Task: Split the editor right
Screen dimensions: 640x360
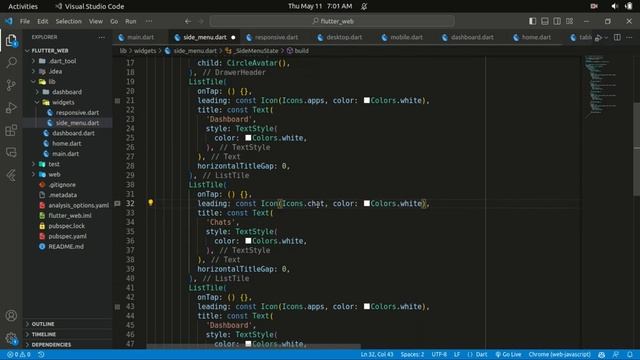Action: click(617, 37)
